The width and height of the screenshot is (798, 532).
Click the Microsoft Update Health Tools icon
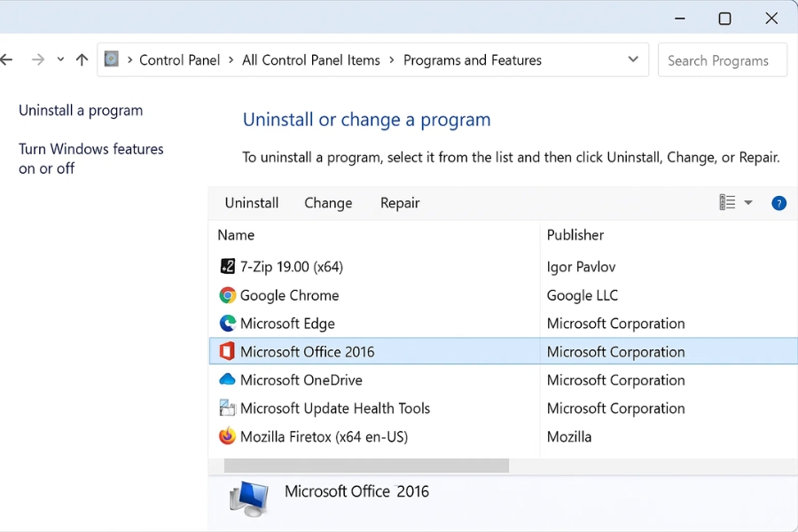pyautogui.click(x=227, y=409)
